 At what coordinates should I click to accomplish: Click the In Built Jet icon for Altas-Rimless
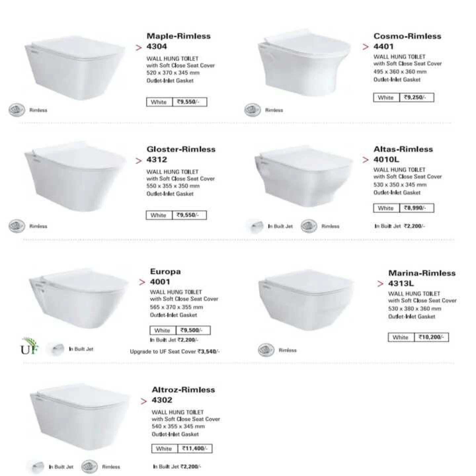(x=255, y=226)
